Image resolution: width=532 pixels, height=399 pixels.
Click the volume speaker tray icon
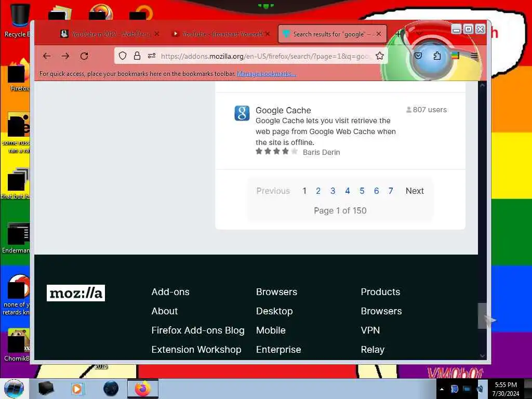click(x=480, y=389)
